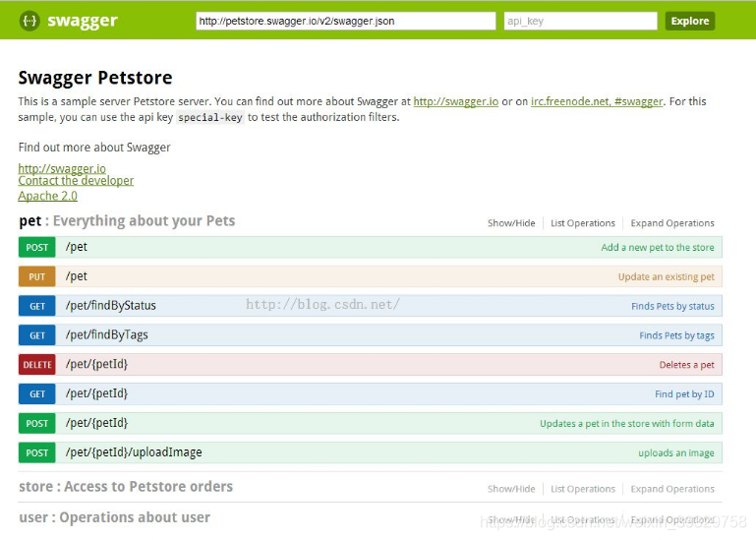Viewport: 756px width, 540px height.
Task: Click 'Add a new pet to the store'
Action: (658, 247)
